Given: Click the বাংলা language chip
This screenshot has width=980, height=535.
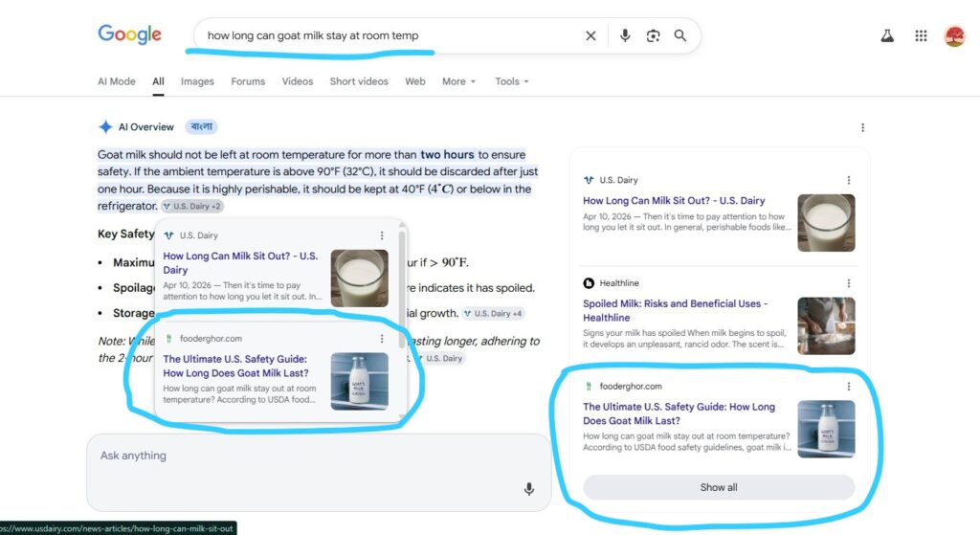Looking at the screenshot, I should pos(201,127).
